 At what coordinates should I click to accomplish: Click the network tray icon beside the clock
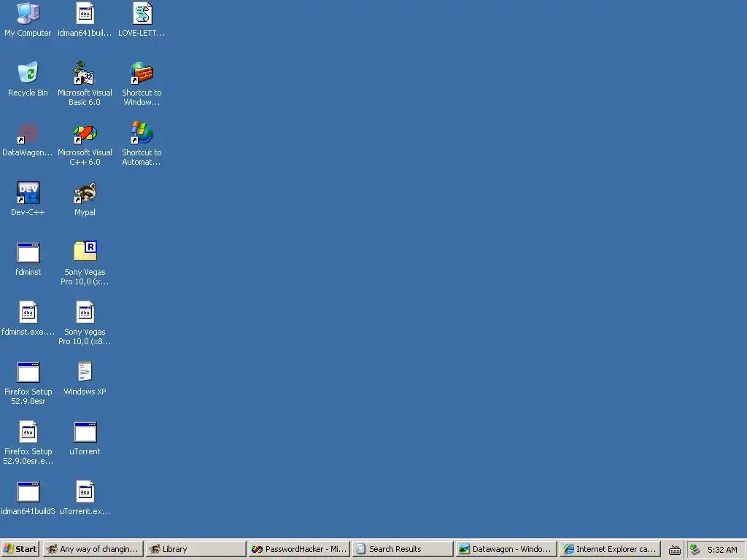(695, 550)
